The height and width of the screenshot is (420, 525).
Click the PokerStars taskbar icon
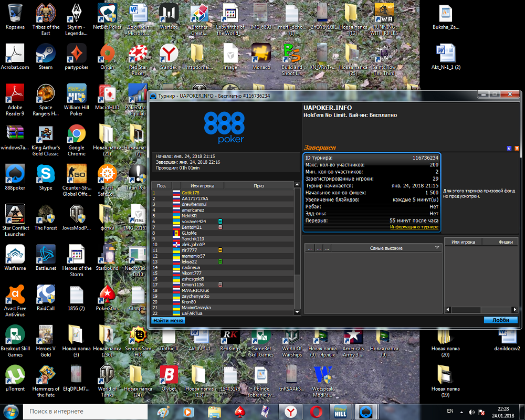tap(240, 412)
